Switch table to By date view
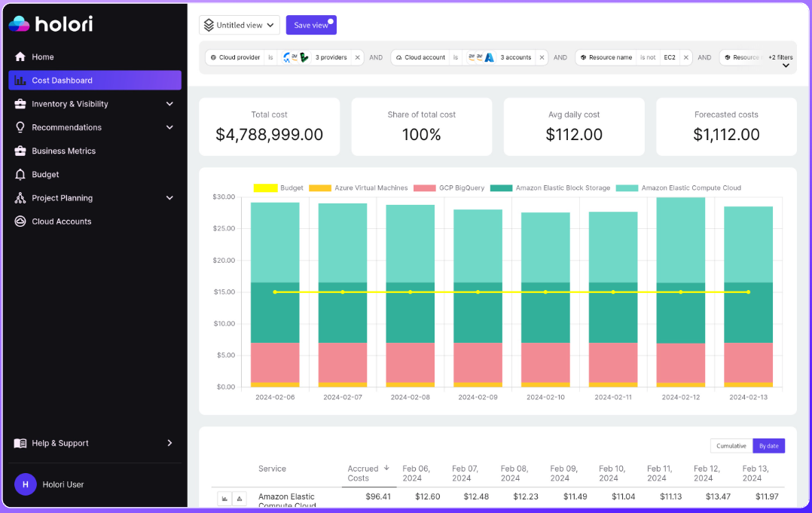This screenshot has width=812, height=513. tap(769, 446)
